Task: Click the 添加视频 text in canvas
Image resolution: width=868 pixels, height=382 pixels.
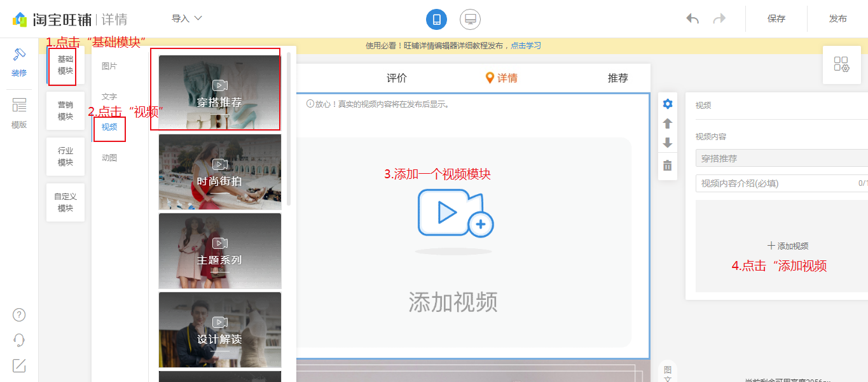Action: click(453, 302)
